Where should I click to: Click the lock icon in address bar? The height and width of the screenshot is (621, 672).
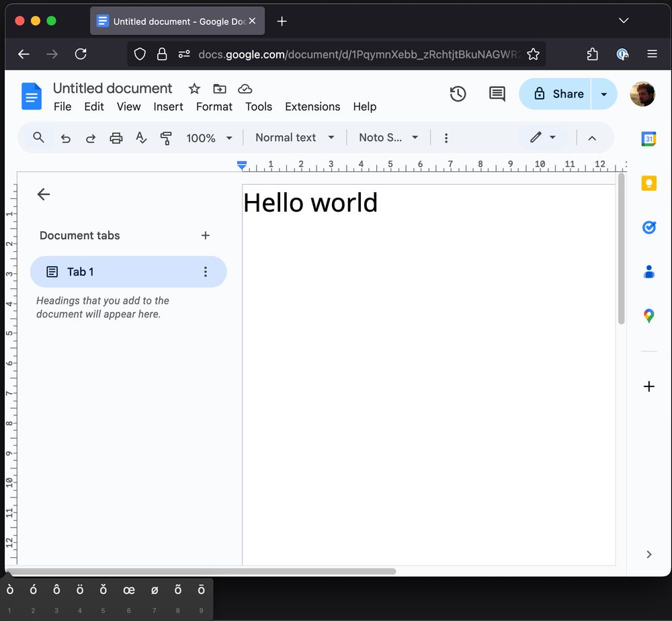(x=161, y=54)
